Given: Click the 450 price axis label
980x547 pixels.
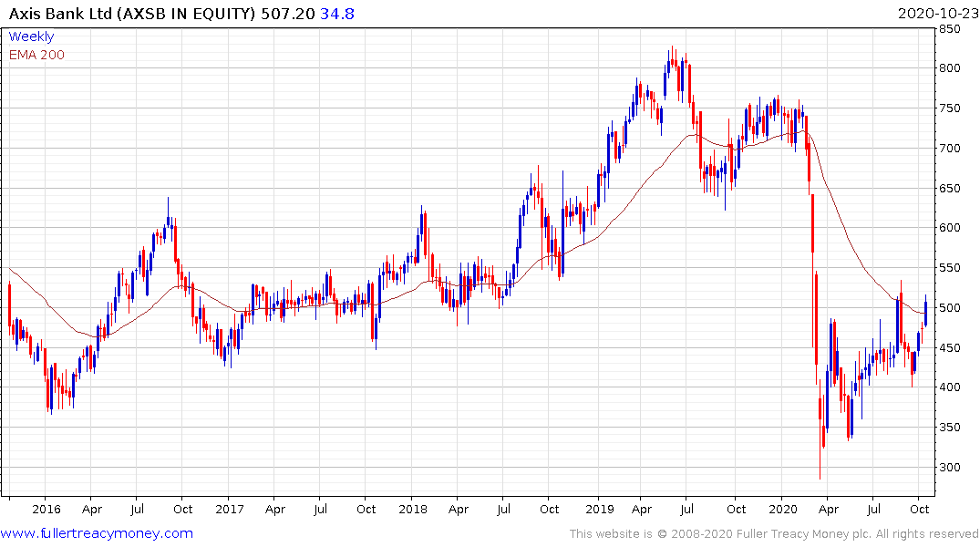Looking at the screenshot, I should 950,347.
